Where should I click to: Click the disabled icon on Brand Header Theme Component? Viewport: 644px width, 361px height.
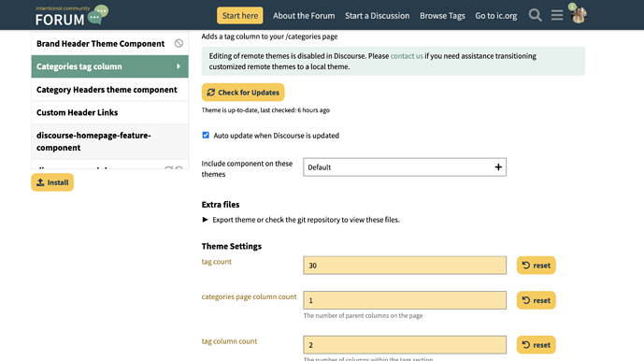pos(179,43)
